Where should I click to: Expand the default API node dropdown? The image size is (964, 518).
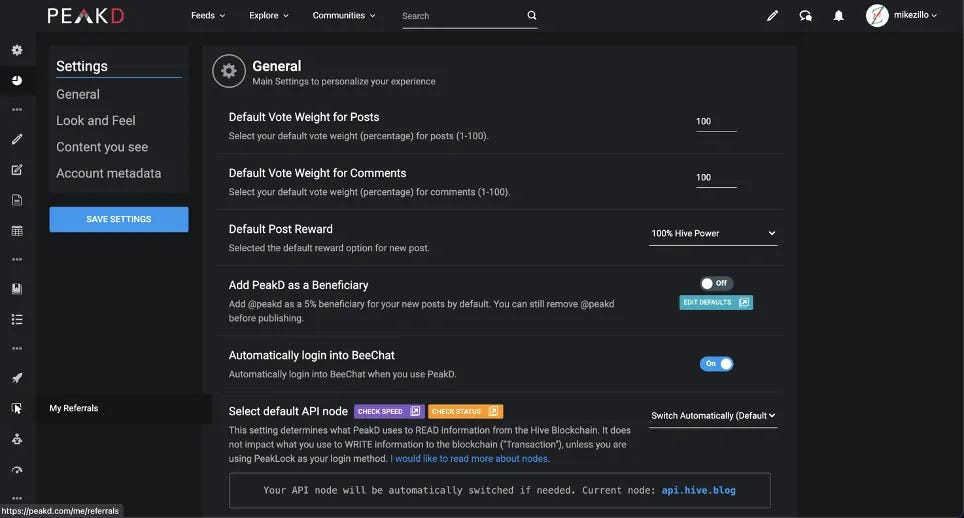(x=713, y=416)
